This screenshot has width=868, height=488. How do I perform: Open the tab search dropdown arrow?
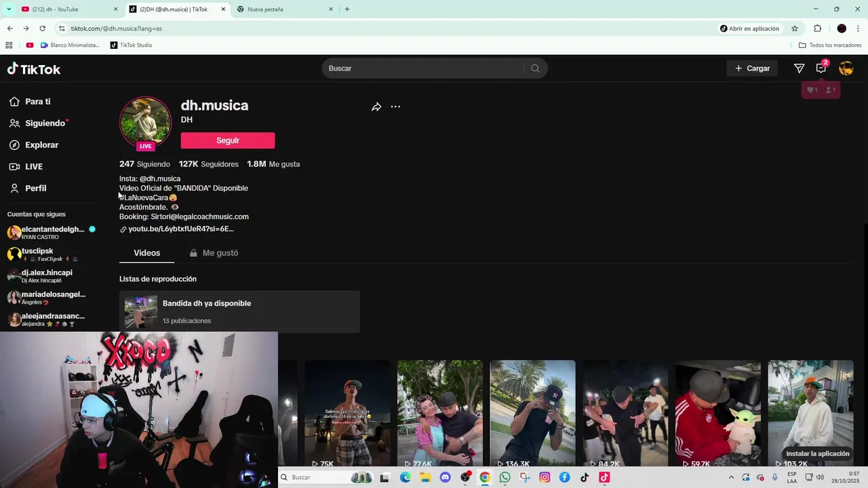click(9, 9)
